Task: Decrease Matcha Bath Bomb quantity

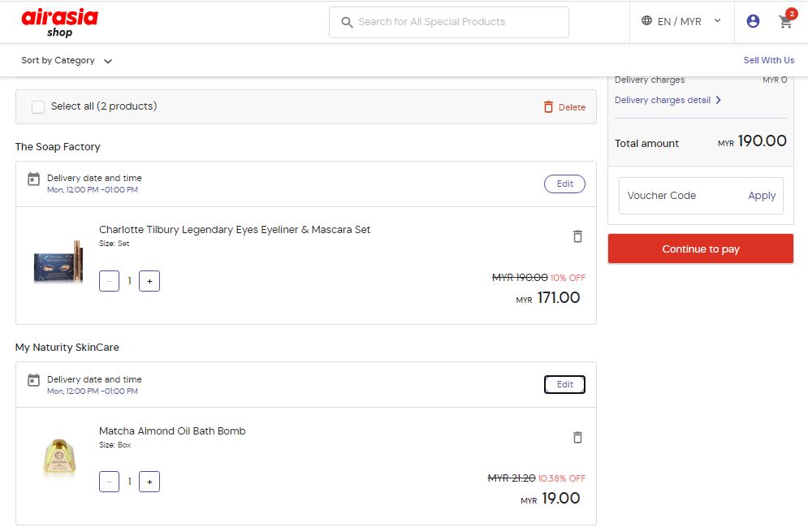Action: 110,482
